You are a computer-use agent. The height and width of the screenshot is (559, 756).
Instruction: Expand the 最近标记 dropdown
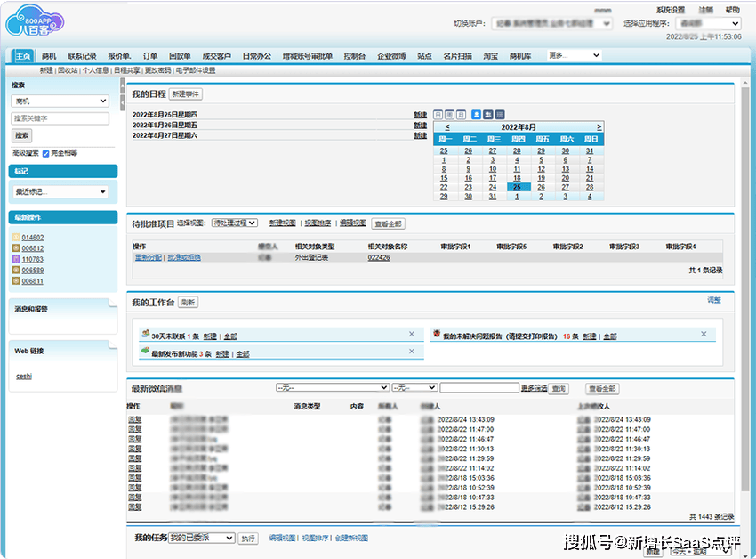[60, 191]
